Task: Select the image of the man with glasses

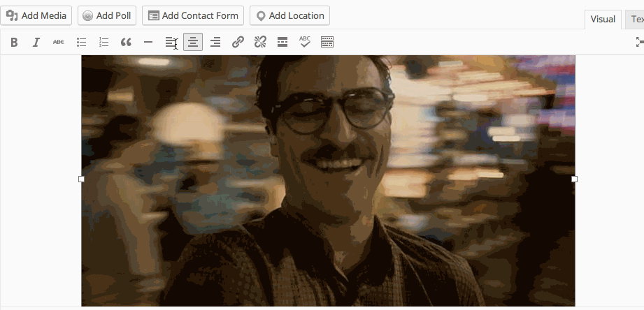Action: pyautogui.click(x=328, y=180)
